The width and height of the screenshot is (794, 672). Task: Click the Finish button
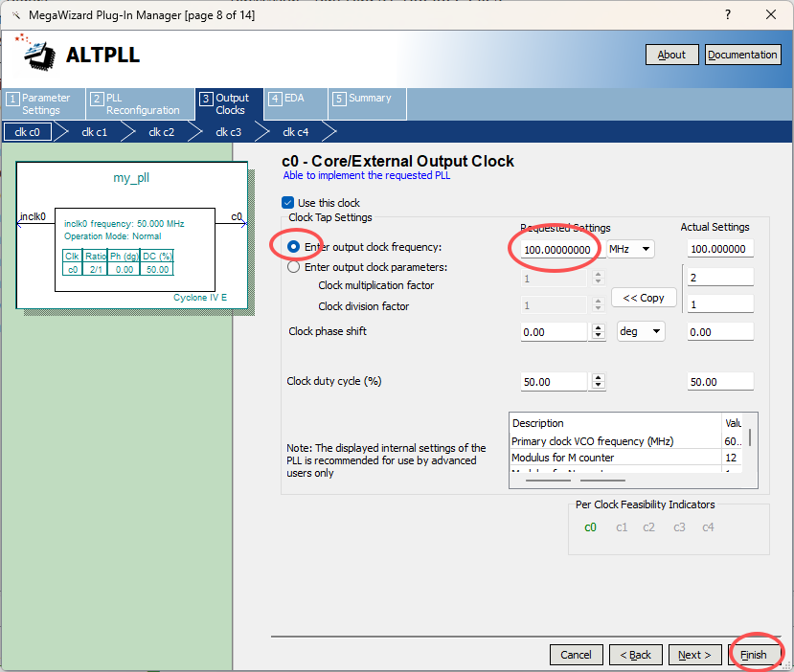(754, 655)
